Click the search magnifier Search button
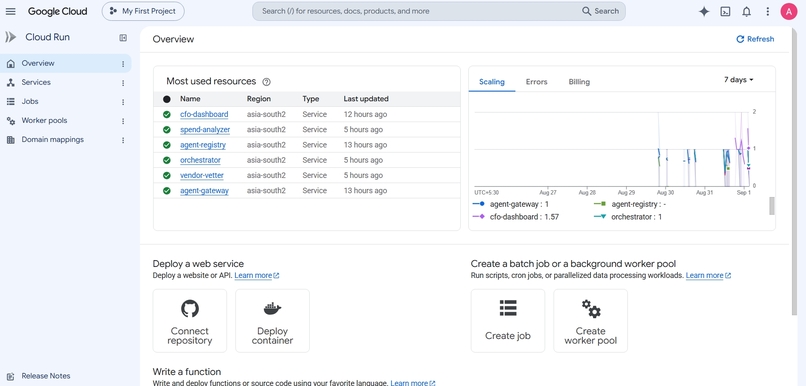 [600, 11]
